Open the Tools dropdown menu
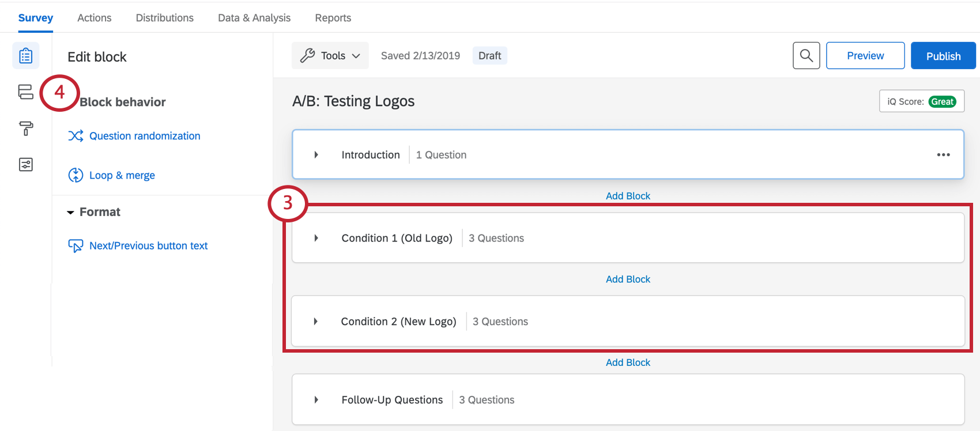This screenshot has width=980, height=431. (x=330, y=56)
